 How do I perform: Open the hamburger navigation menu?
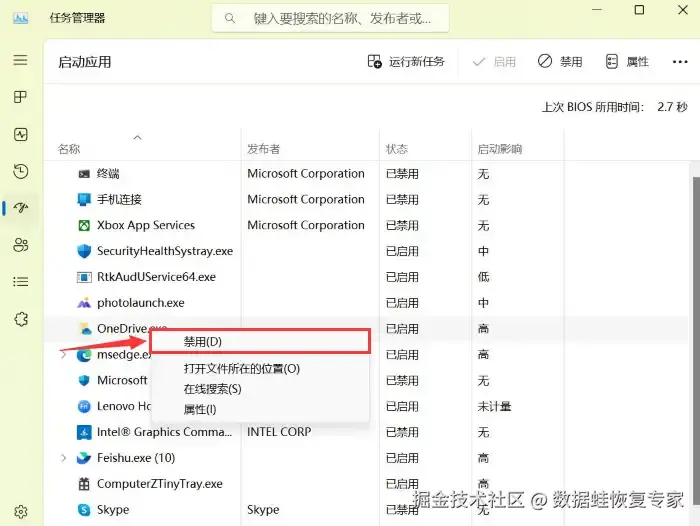[x=20, y=60]
